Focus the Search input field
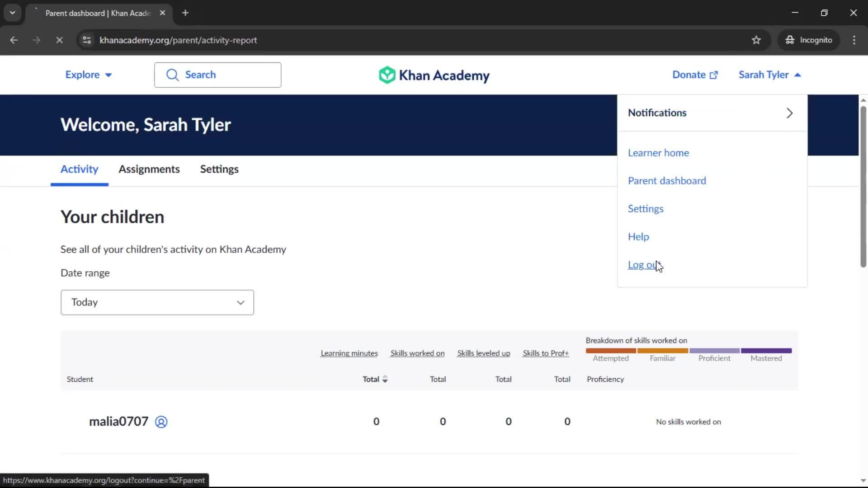This screenshot has width=868, height=488. 217,75
